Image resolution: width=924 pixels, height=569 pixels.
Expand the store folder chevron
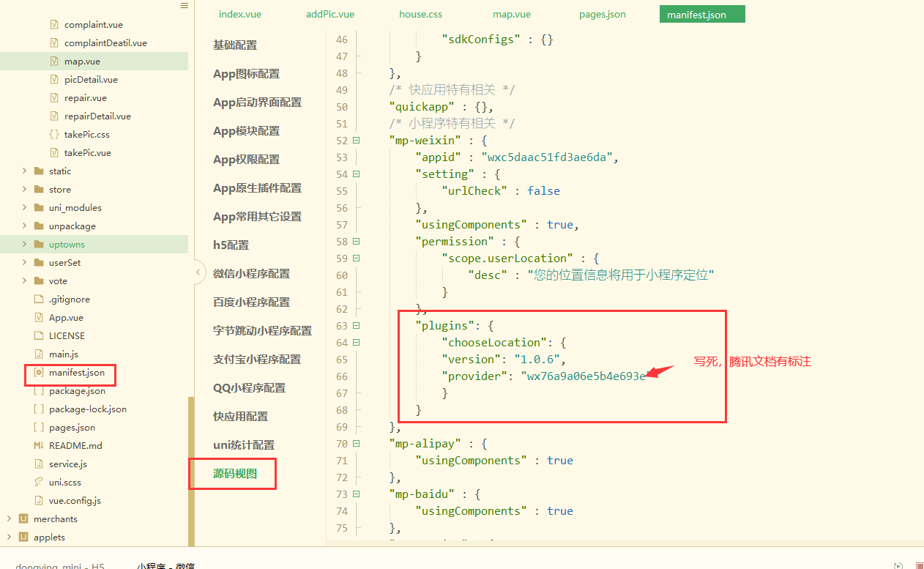click(24, 190)
